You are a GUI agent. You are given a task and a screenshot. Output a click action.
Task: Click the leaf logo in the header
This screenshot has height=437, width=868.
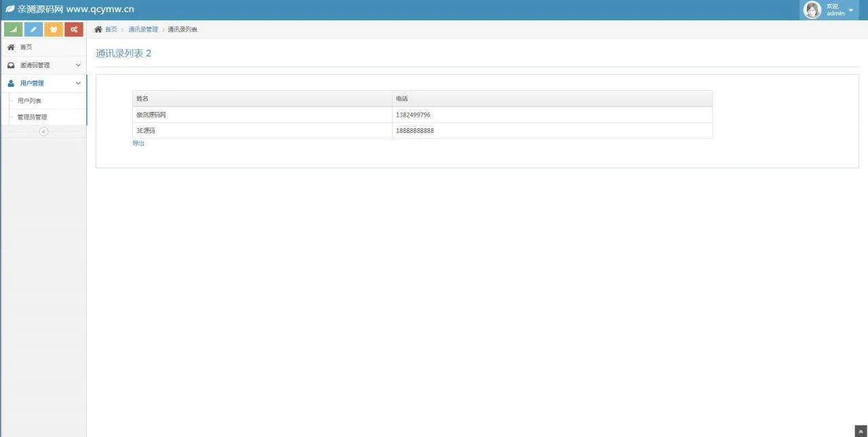pos(9,9)
